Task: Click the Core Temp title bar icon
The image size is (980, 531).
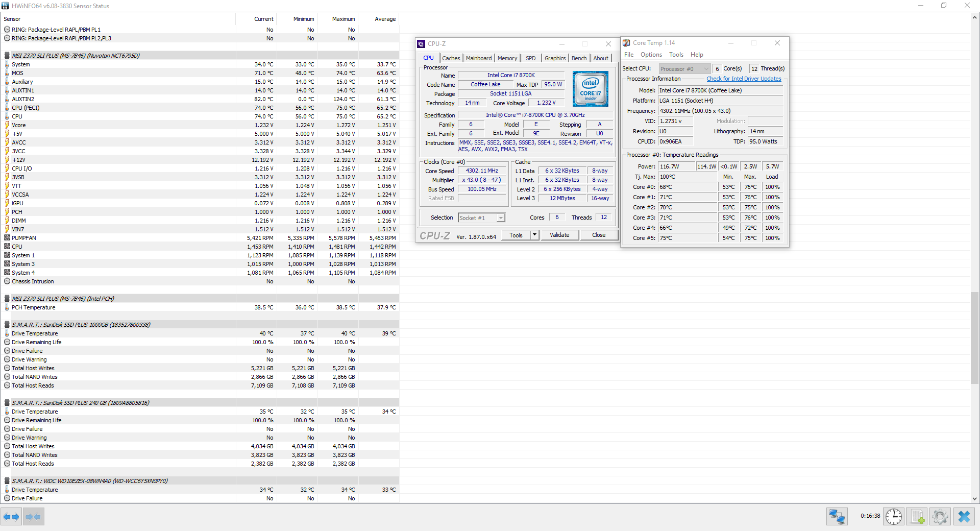Action: click(626, 43)
